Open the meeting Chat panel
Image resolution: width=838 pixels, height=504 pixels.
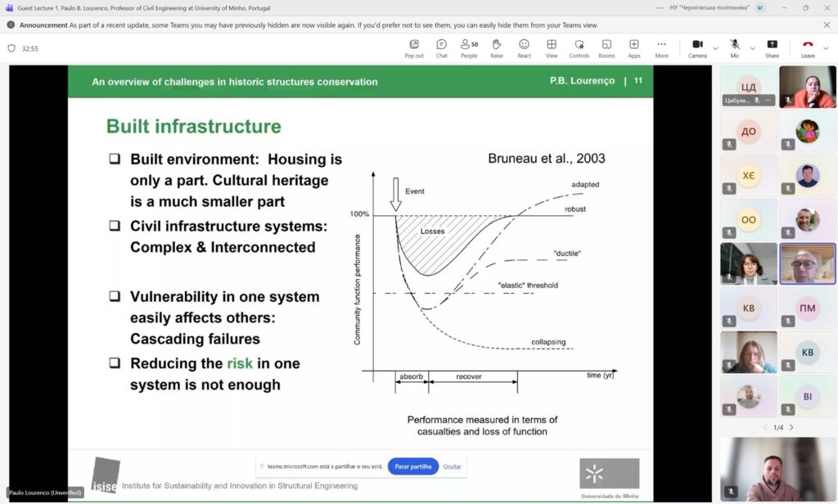(x=441, y=47)
